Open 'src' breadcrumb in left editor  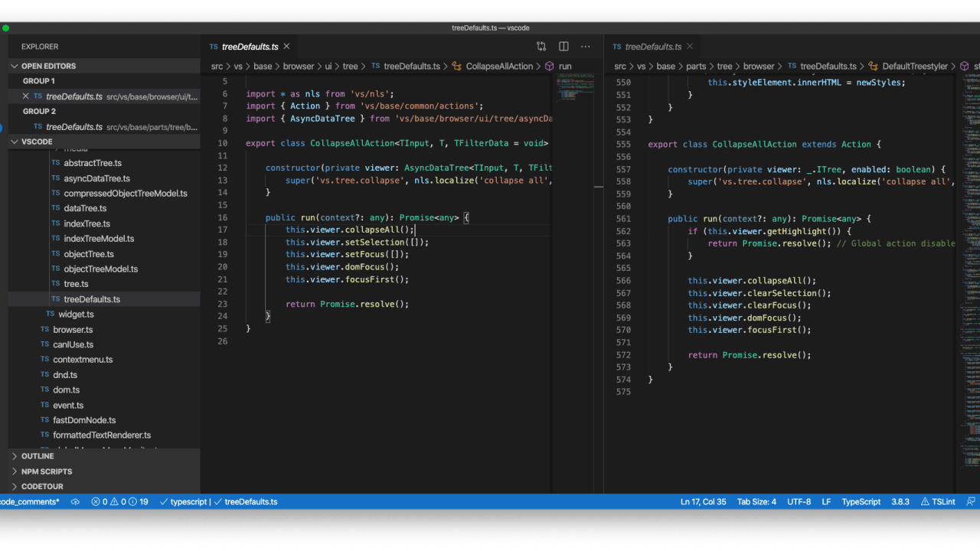(x=217, y=67)
